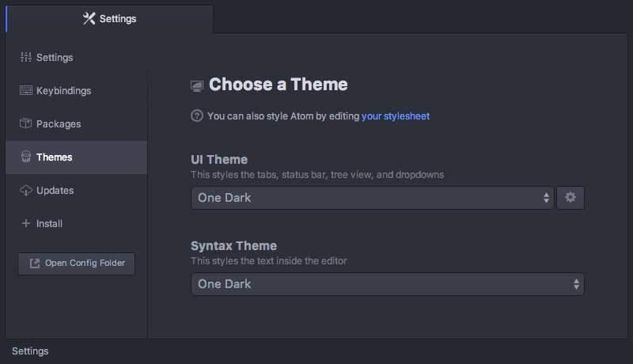Open UI theme settings via gear icon
Image resolution: width=633 pixels, height=364 pixels.
[x=570, y=198]
